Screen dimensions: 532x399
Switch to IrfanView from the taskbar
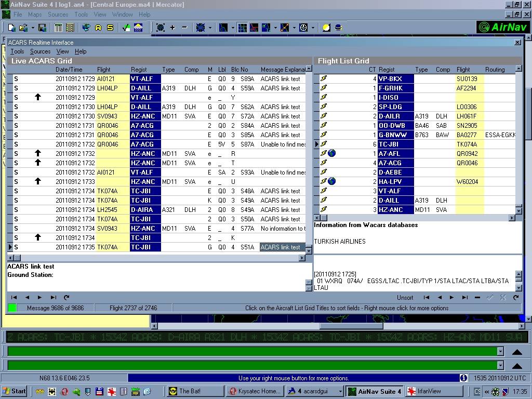pyautogui.click(x=434, y=391)
